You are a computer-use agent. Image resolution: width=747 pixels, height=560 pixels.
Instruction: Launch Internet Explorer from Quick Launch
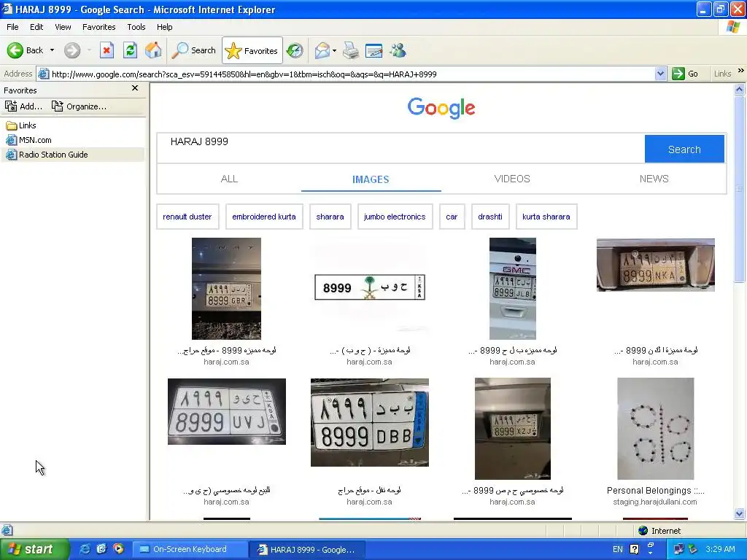(x=86, y=549)
